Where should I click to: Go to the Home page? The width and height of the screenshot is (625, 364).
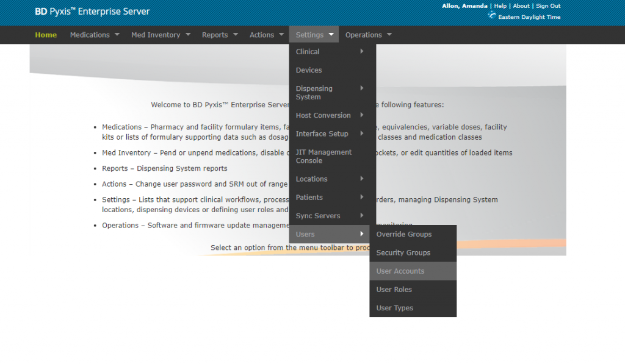46,35
